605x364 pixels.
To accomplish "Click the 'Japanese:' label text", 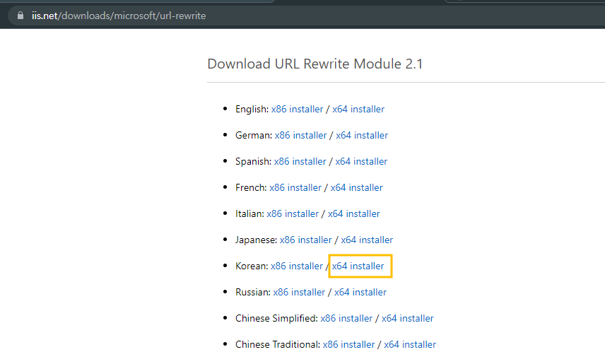I will [256, 240].
